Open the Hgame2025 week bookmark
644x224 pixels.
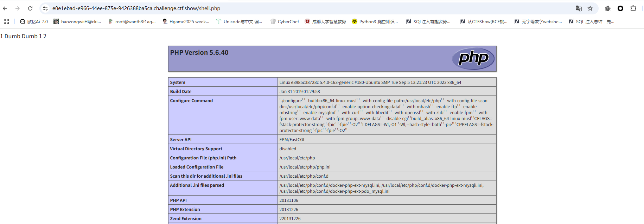point(186,21)
